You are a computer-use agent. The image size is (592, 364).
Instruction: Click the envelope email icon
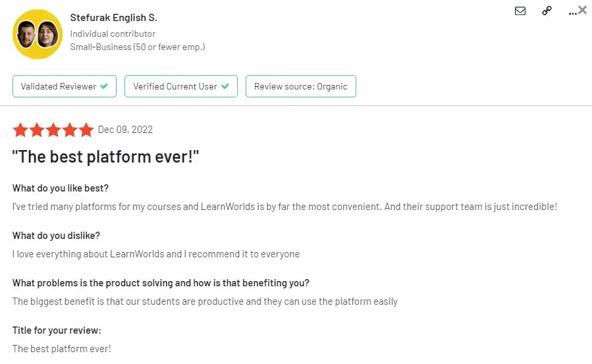pyautogui.click(x=520, y=11)
